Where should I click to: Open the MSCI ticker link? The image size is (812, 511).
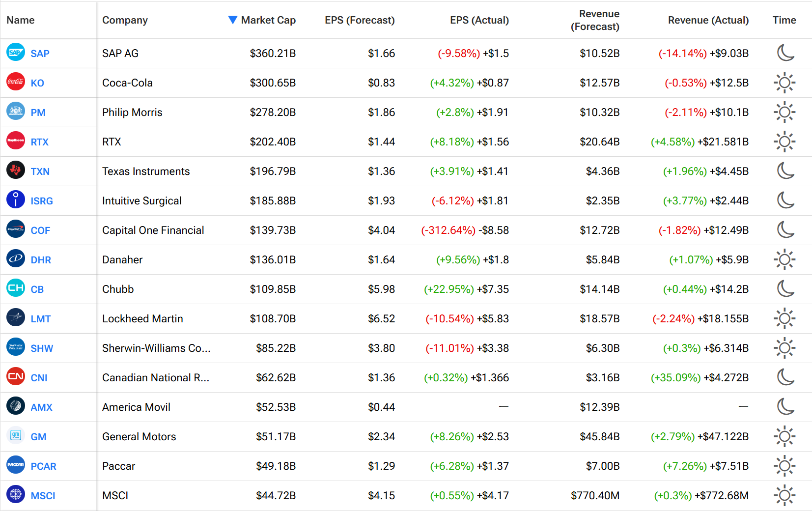coord(43,496)
